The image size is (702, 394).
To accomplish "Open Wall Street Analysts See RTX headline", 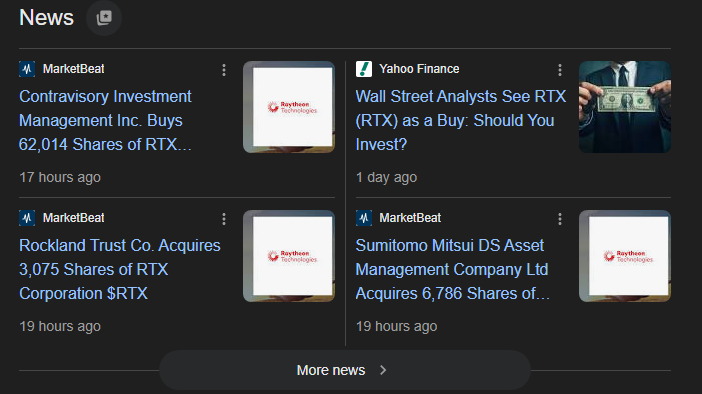I will click(x=461, y=120).
